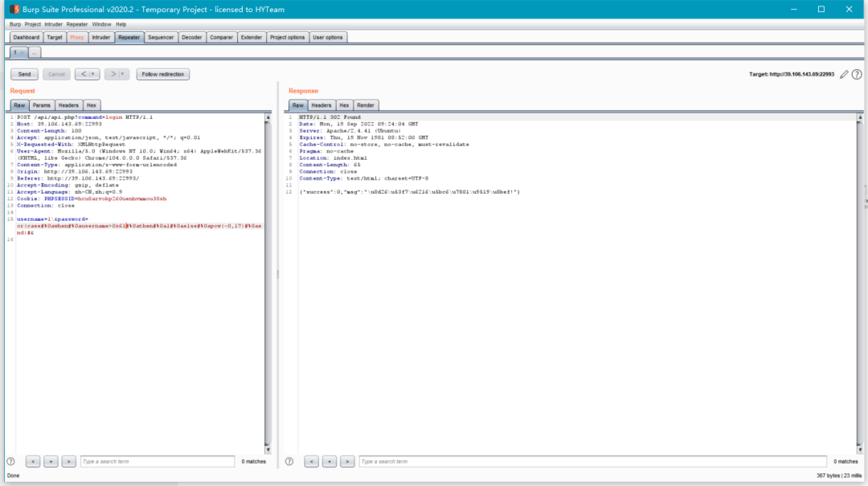Switch to the Extender tab

click(252, 38)
